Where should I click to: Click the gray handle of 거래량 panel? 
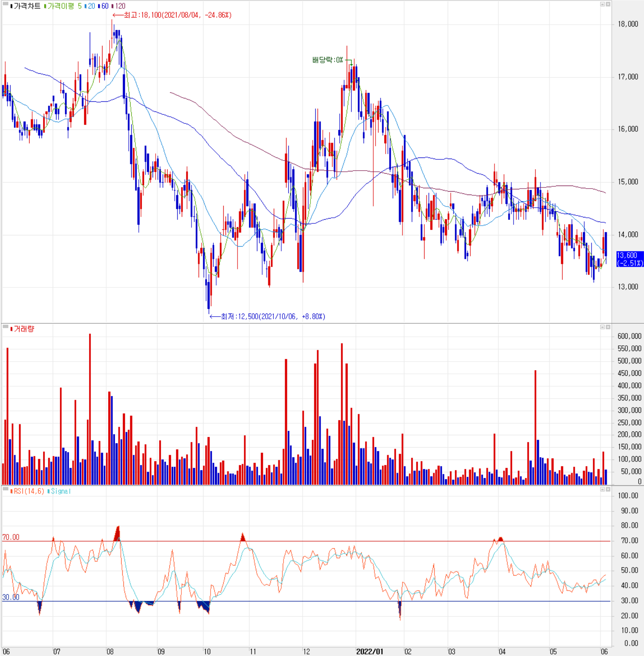(6, 327)
